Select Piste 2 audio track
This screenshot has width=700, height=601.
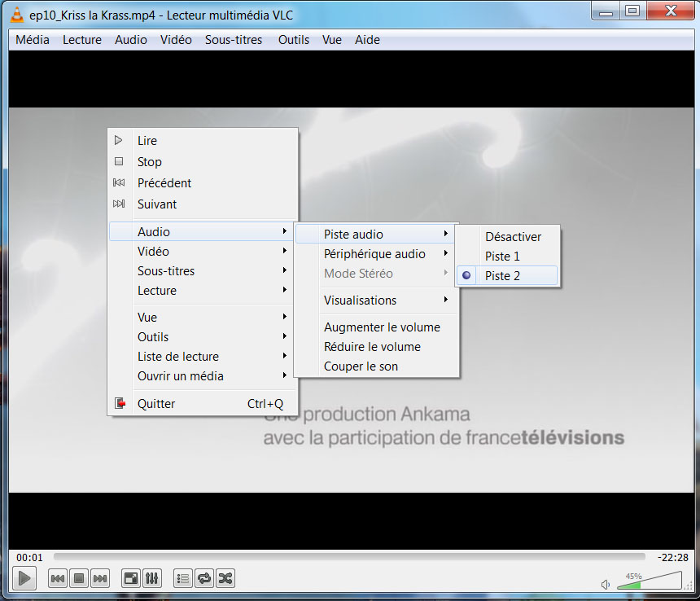pos(508,276)
